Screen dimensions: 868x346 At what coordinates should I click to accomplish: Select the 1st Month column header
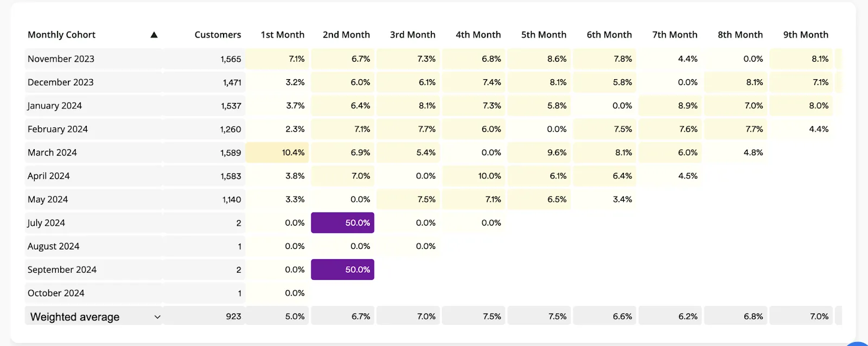(283, 35)
